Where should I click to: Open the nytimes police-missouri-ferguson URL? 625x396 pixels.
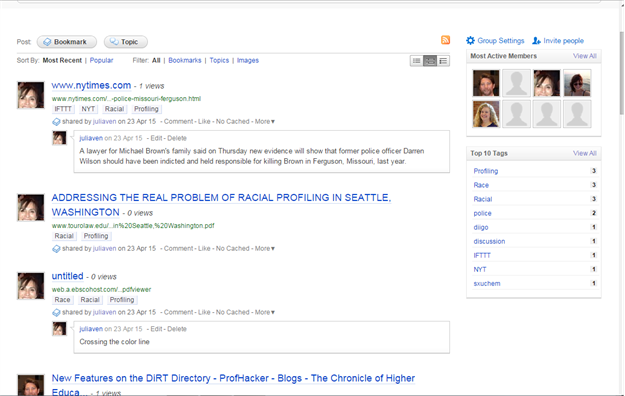click(126, 99)
